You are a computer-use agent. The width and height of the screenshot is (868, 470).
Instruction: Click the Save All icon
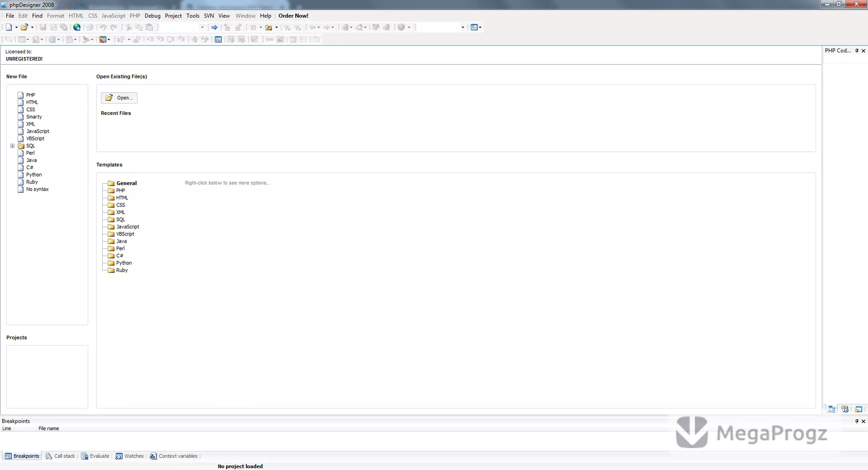[x=64, y=27]
